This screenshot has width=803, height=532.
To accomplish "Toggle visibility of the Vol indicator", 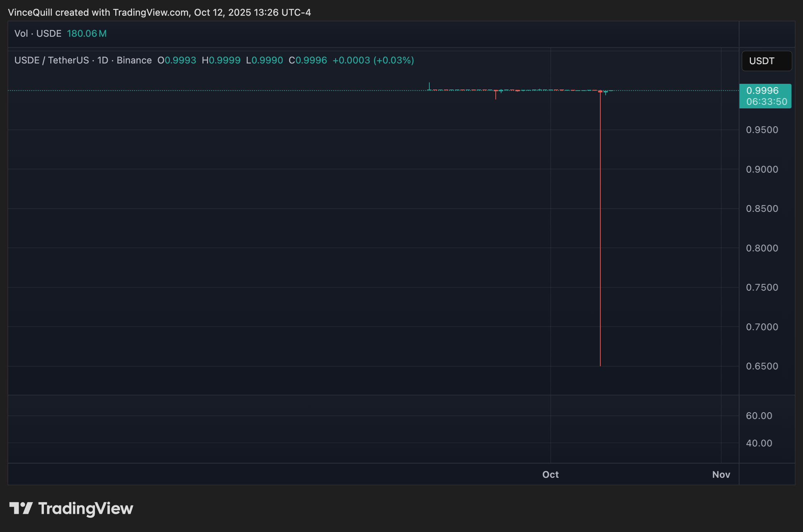I will coord(37,34).
